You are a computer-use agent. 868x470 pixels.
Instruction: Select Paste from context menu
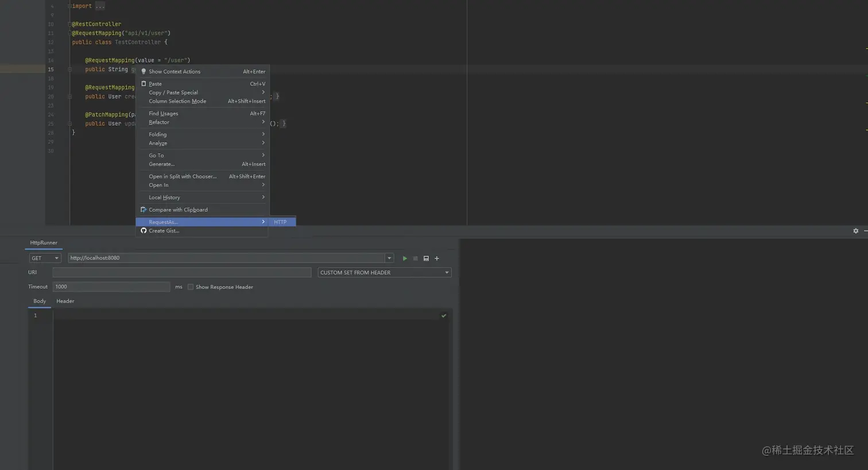(x=202, y=84)
